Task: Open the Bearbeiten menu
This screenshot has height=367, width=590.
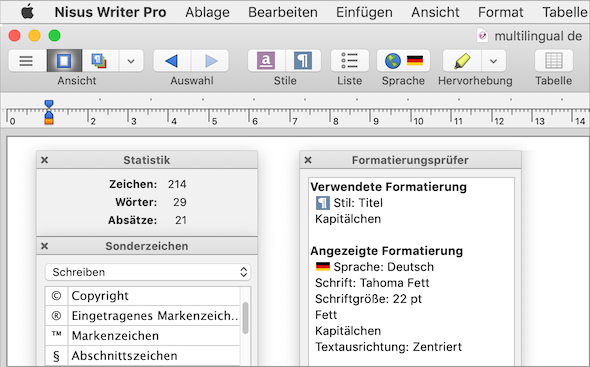Action: [283, 12]
